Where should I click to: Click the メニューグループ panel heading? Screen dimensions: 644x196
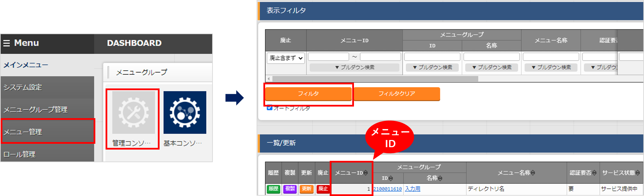tap(141, 72)
